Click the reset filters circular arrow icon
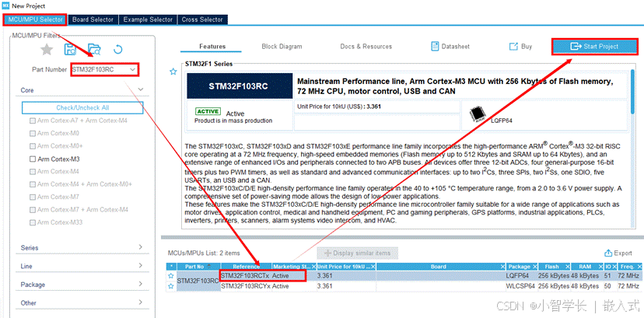Screen dimensions: 644x318 point(117,50)
